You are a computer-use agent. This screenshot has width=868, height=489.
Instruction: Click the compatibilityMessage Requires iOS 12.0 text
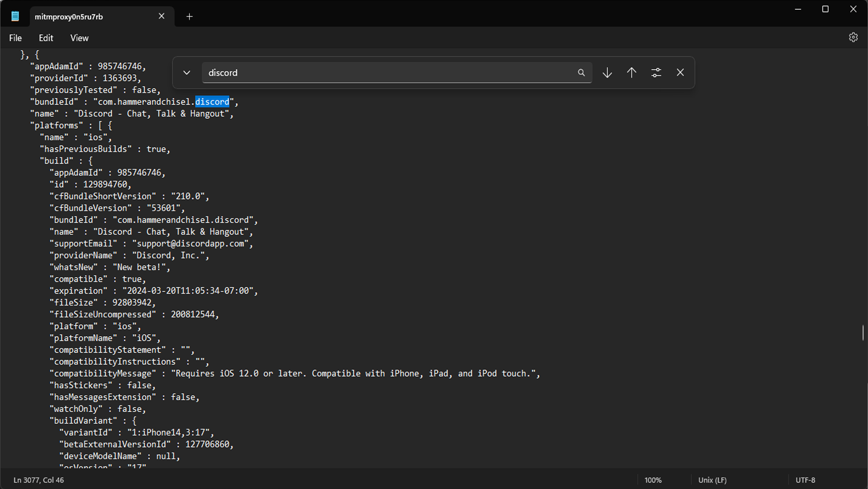(354, 373)
